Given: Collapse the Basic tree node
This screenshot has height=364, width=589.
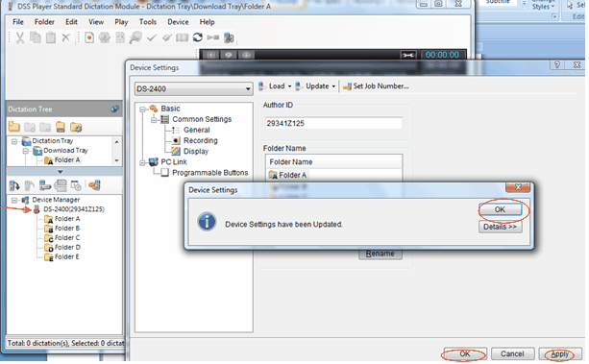Looking at the screenshot, I should 142,109.
